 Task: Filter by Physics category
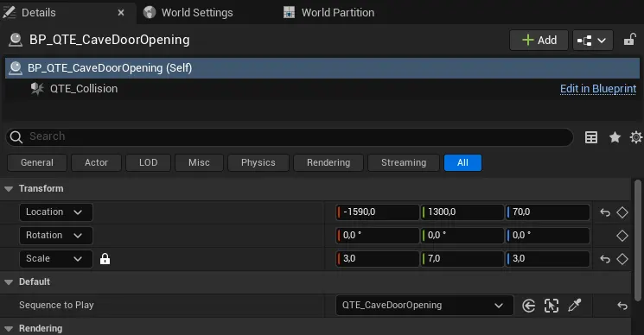[x=258, y=163]
